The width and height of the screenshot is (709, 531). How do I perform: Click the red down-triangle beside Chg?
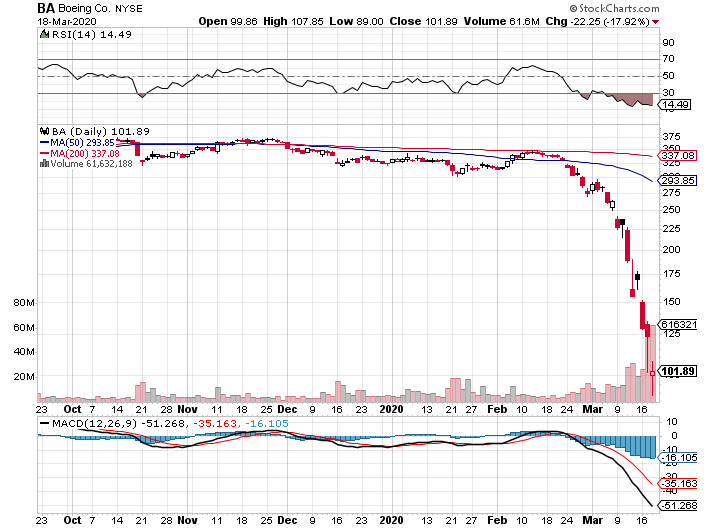click(x=656, y=22)
